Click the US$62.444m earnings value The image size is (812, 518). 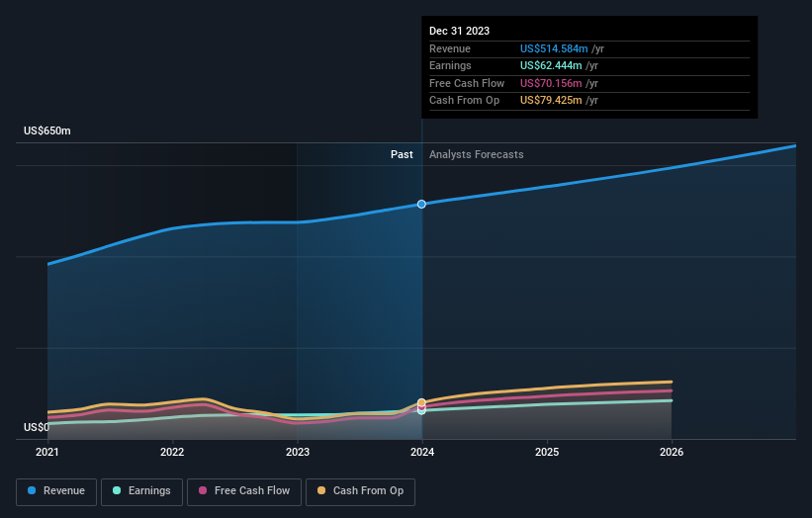(x=551, y=65)
